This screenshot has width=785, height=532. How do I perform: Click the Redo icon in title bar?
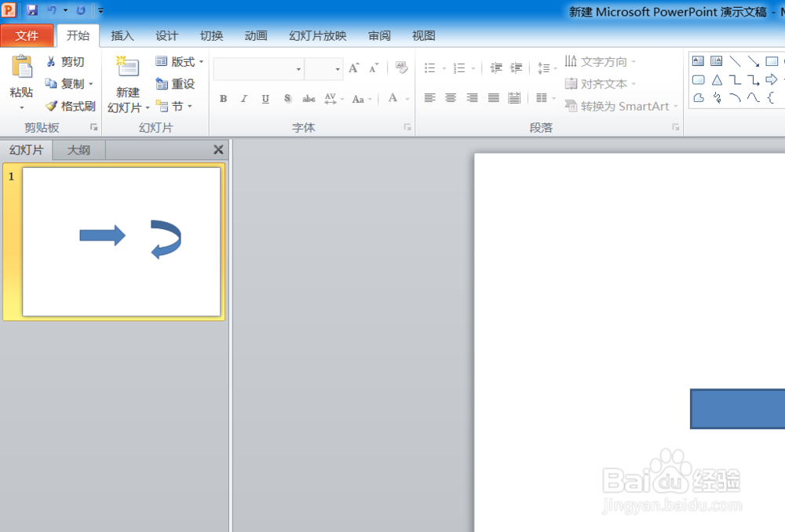tap(81, 10)
